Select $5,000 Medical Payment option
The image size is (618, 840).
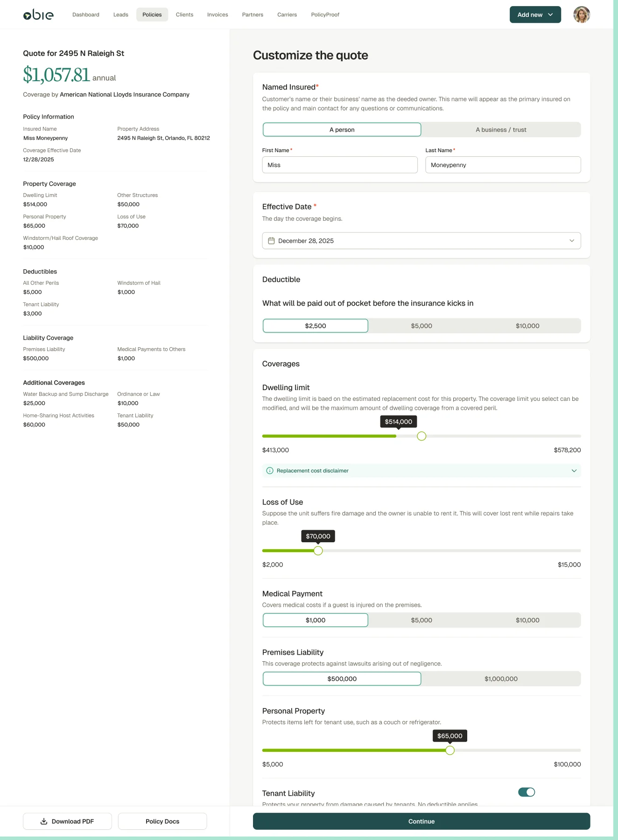421,620
